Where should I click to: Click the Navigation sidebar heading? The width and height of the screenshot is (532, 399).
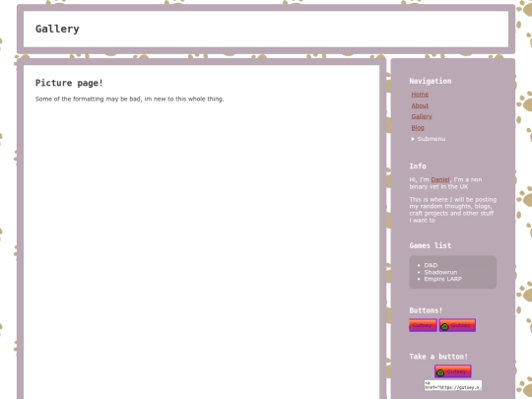click(431, 81)
